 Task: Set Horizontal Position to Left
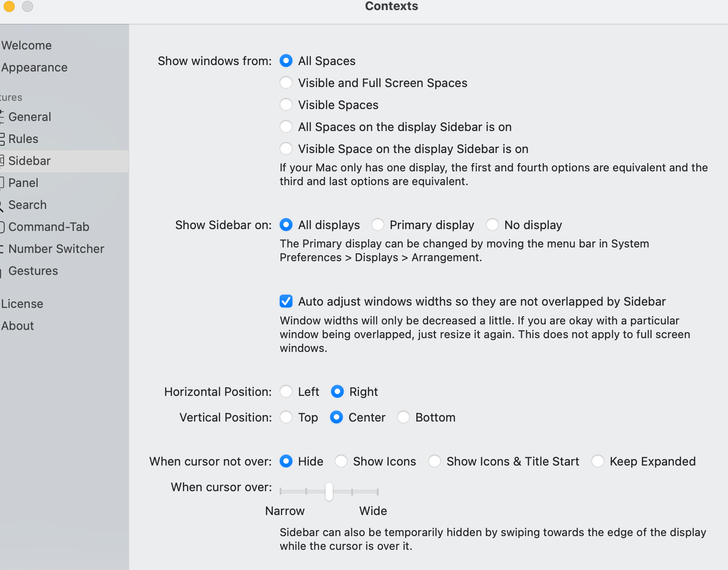click(x=286, y=392)
